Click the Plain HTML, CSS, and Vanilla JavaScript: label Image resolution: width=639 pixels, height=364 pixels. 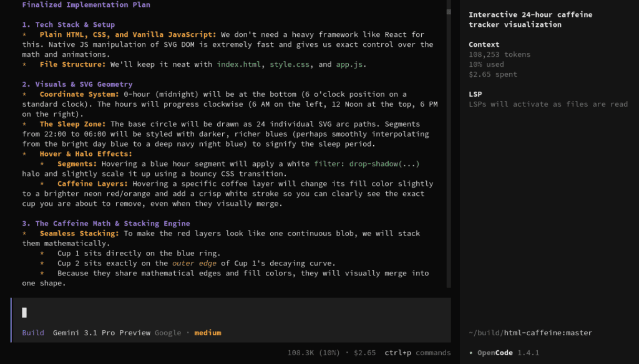pos(128,35)
